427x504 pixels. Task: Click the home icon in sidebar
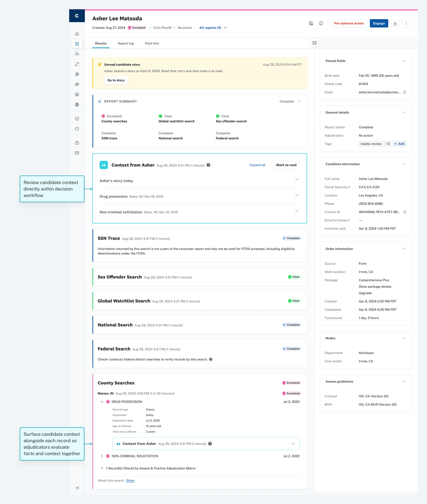click(77, 34)
